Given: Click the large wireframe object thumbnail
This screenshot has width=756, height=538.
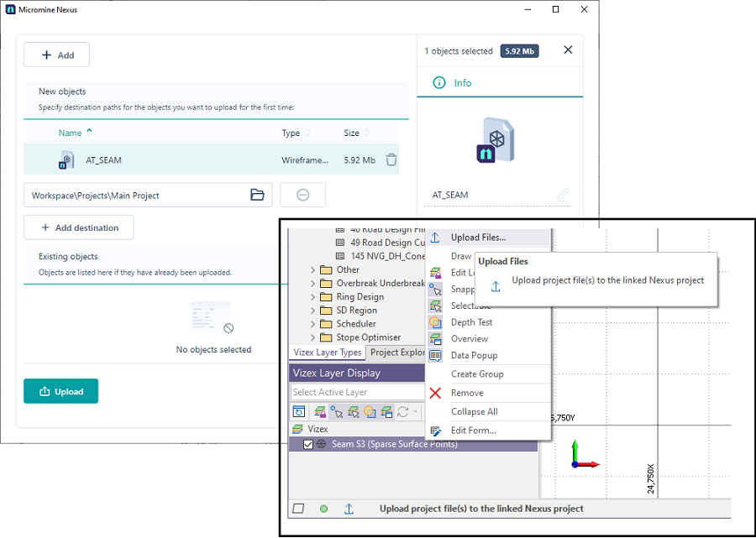Looking at the screenshot, I should tap(496, 140).
